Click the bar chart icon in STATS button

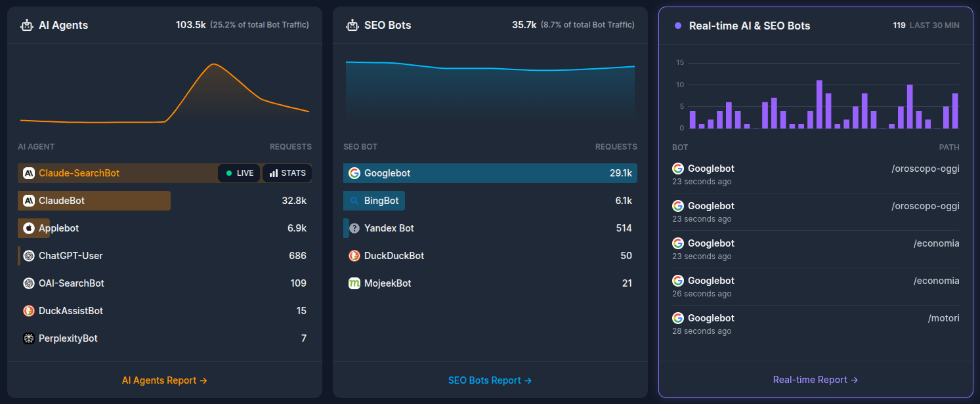(x=274, y=173)
